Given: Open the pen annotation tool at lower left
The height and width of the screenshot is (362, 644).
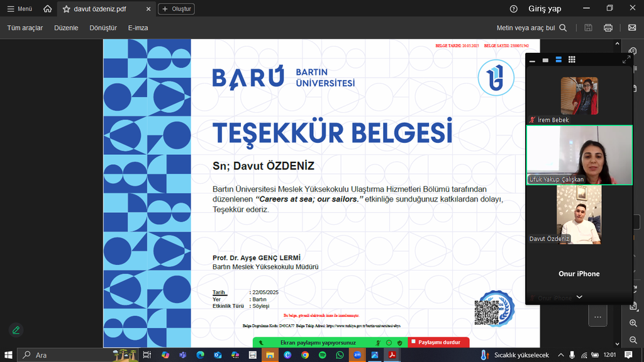Looking at the screenshot, I should point(16,330).
